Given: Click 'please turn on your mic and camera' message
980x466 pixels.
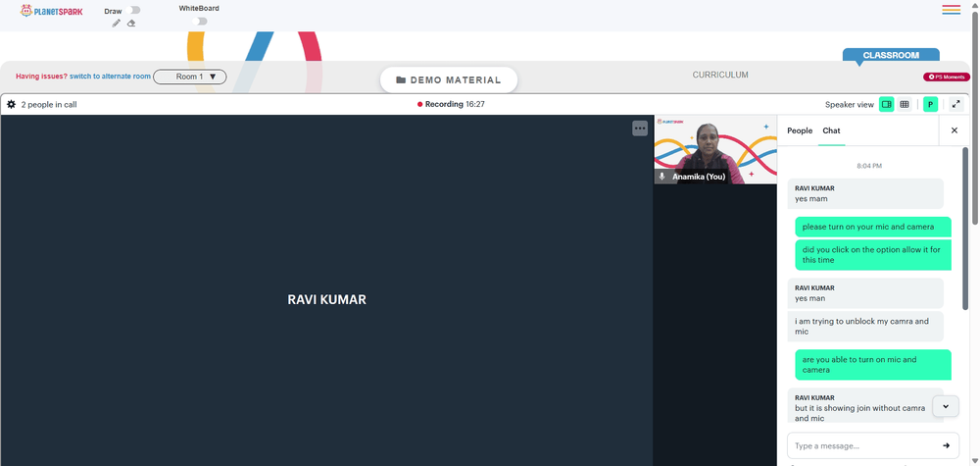Looking at the screenshot, I should [x=873, y=227].
